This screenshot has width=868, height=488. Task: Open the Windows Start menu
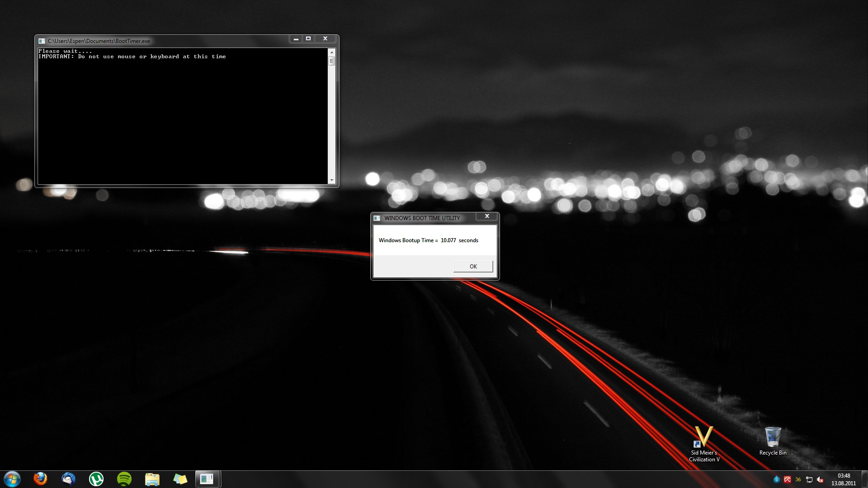[12, 479]
